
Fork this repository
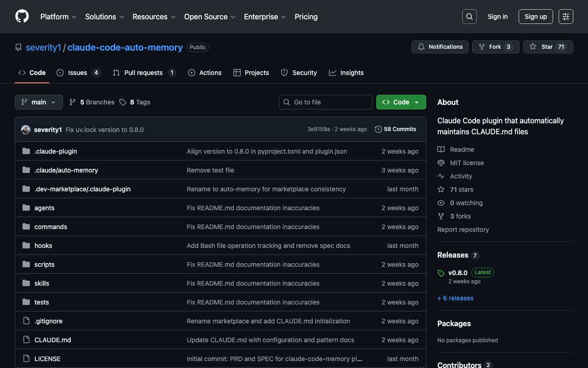[x=495, y=47]
